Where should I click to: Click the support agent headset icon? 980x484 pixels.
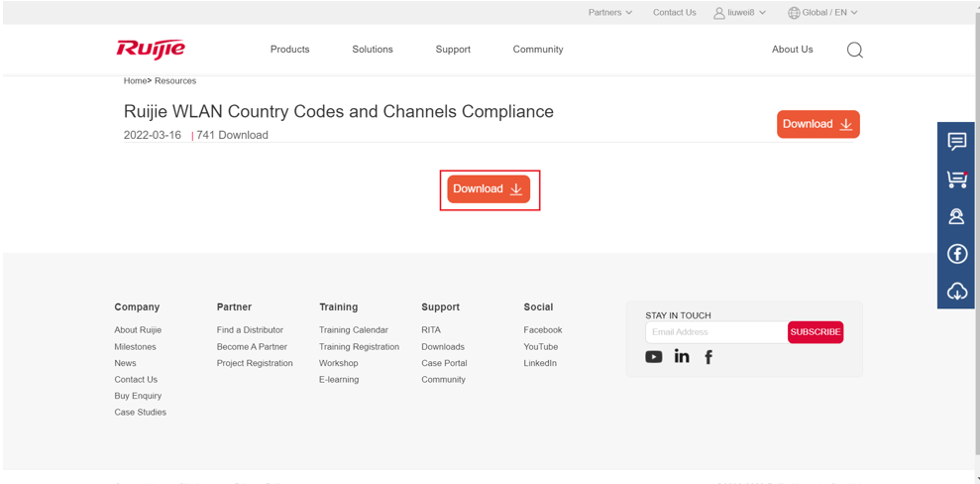957,216
